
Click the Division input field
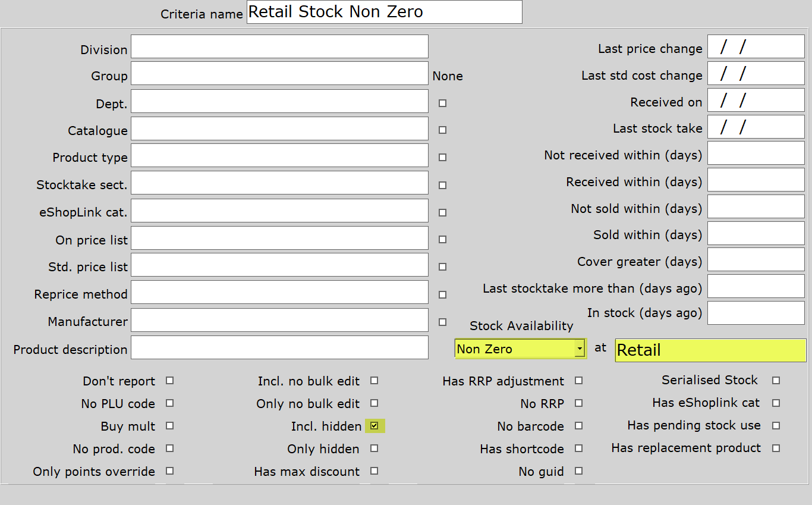coord(279,46)
